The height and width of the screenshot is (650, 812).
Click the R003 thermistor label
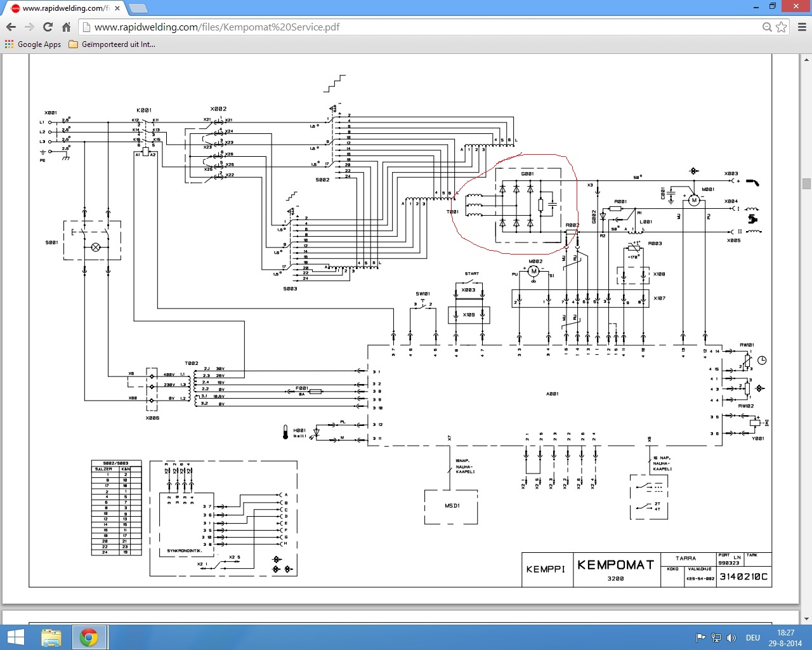pos(655,243)
